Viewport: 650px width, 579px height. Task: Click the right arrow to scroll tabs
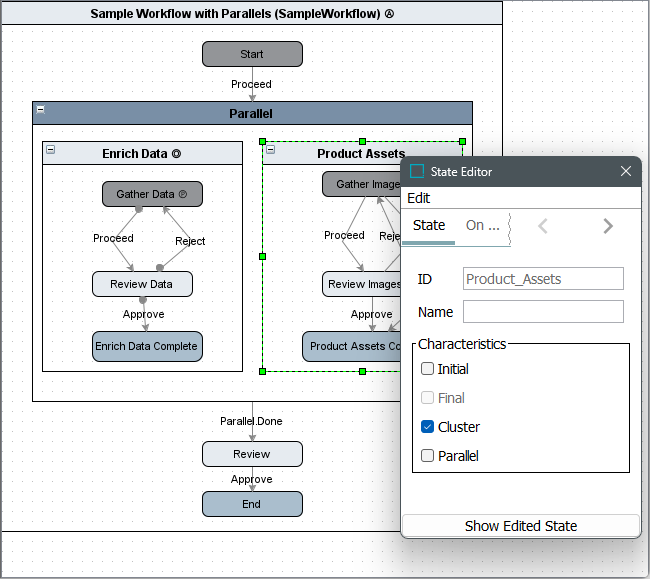(x=607, y=226)
